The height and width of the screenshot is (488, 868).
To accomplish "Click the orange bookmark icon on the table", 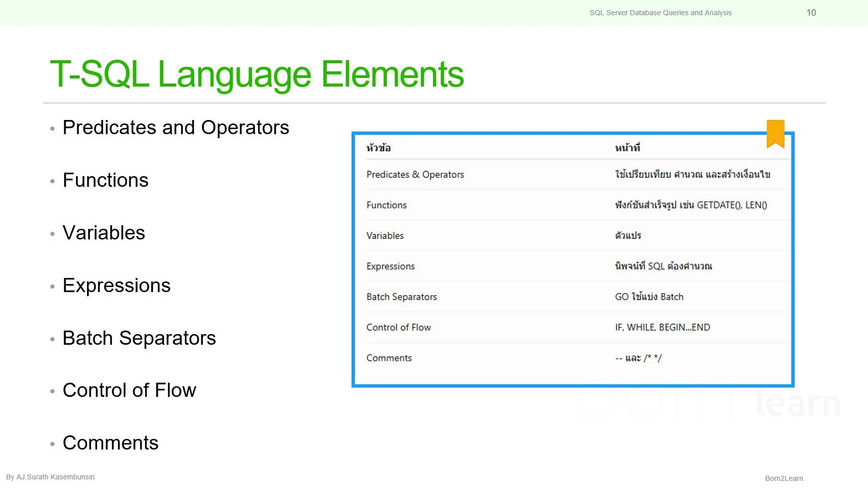I will coord(775,134).
